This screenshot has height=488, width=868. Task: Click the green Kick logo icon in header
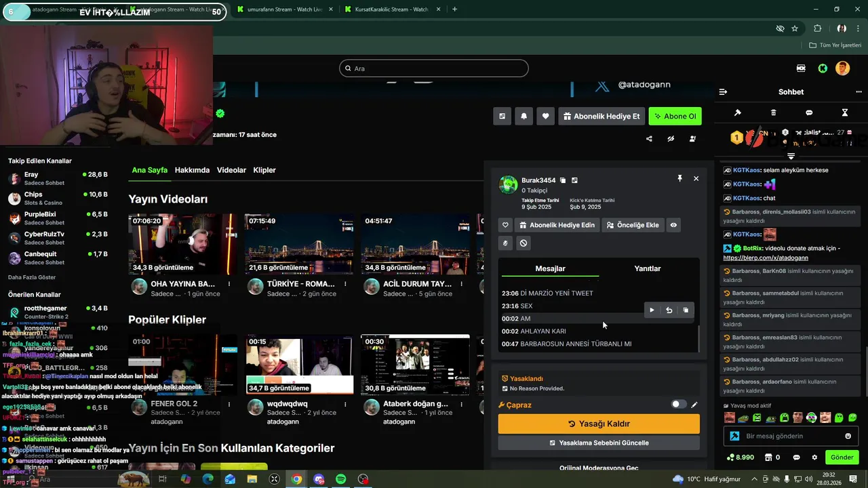pyautogui.click(x=823, y=68)
